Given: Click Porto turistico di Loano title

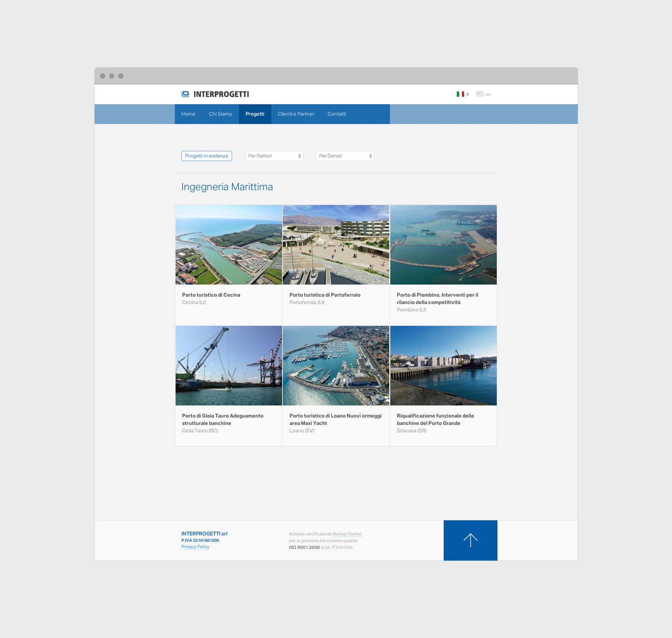Looking at the screenshot, I should [x=336, y=420].
